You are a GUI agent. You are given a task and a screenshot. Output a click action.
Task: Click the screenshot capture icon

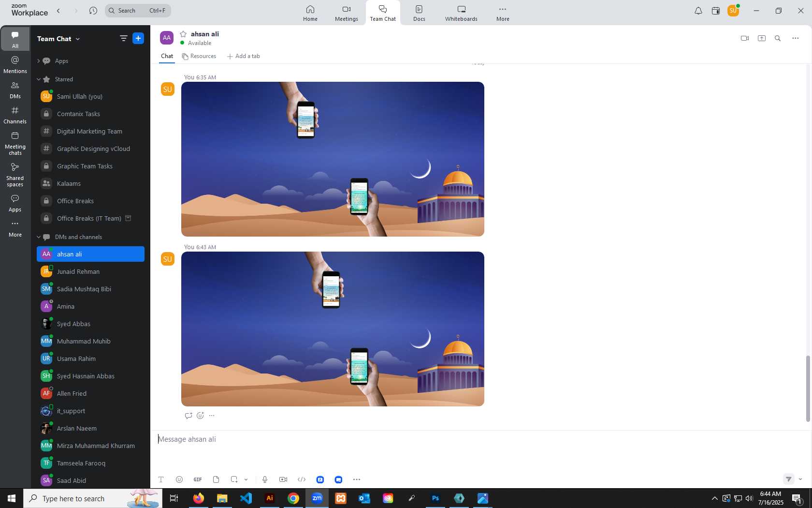pos(234,479)
